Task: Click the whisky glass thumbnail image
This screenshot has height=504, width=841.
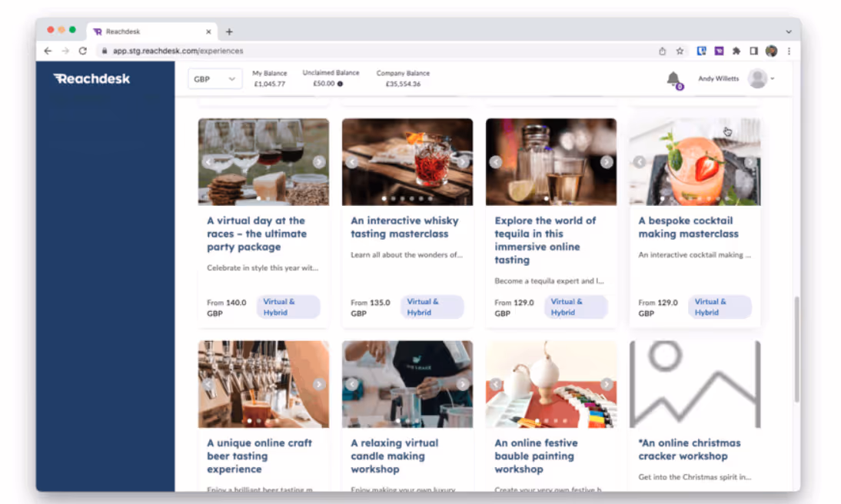Action: tap(407, 162)
